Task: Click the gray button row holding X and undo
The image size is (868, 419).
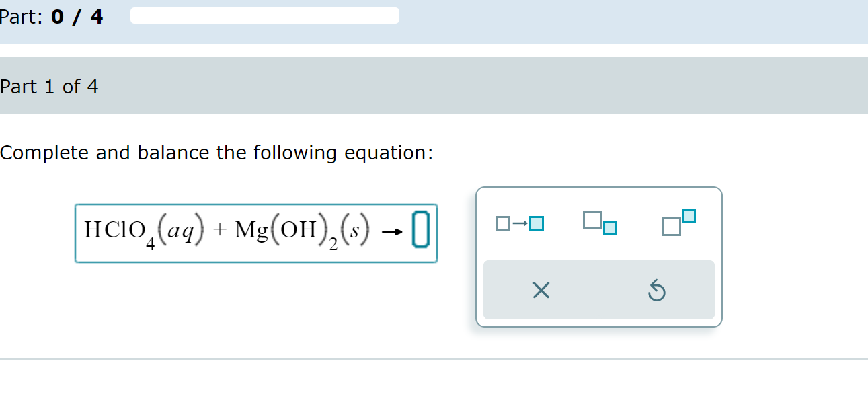Action: click(x=599, y=290)
